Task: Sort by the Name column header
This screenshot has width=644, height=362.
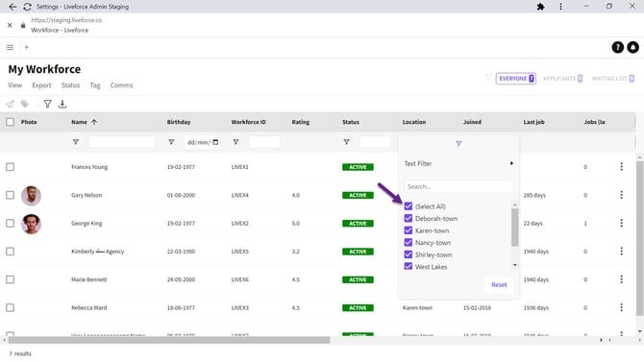Action: pyautogui.click(x=79, y=122)
